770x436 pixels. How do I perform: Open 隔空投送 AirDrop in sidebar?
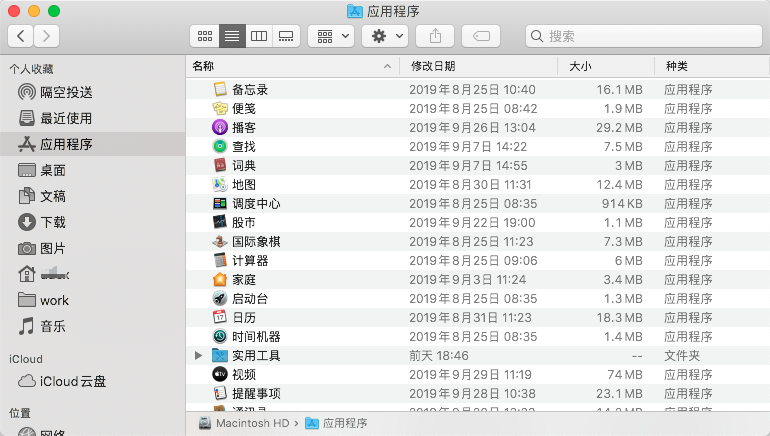(x=66, y=92)
